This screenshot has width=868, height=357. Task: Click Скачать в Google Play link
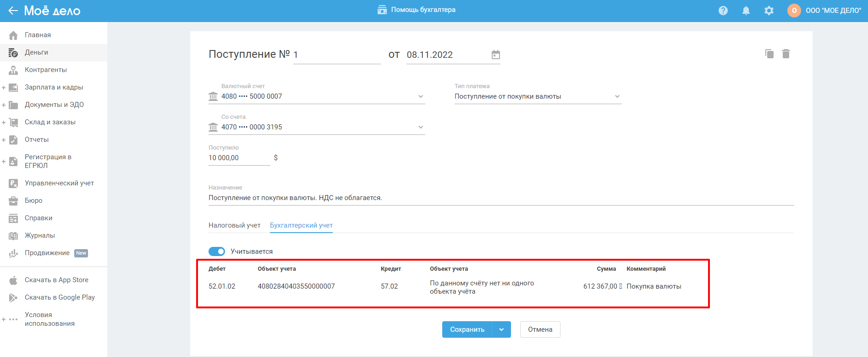pos(60,297)
